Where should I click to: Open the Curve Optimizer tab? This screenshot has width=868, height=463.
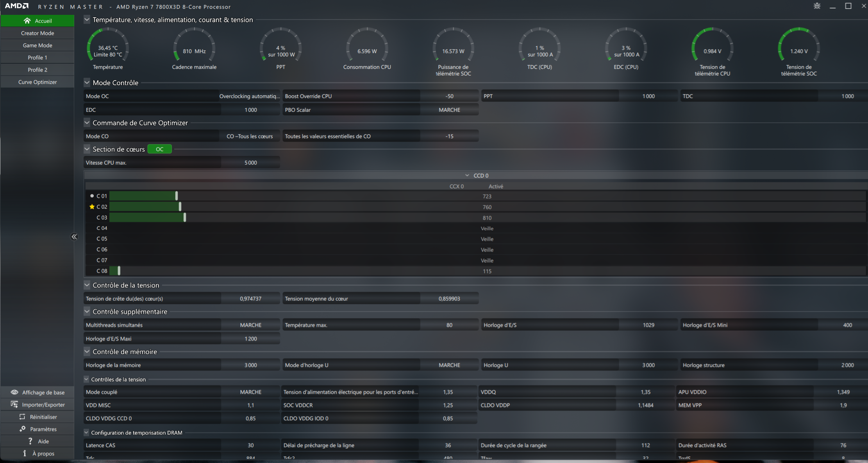coord(38,82)
